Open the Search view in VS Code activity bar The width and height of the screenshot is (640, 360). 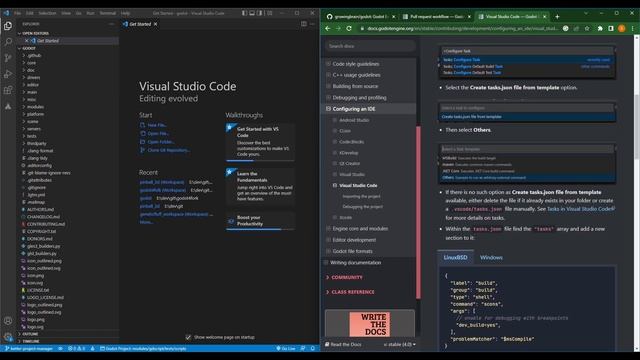coord(8,42)
